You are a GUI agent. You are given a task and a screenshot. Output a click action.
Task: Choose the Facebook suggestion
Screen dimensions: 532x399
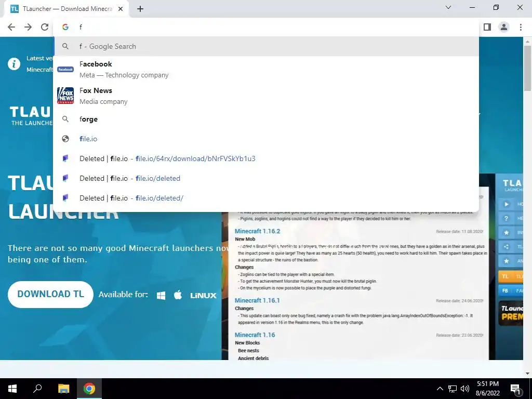(266, 69)
